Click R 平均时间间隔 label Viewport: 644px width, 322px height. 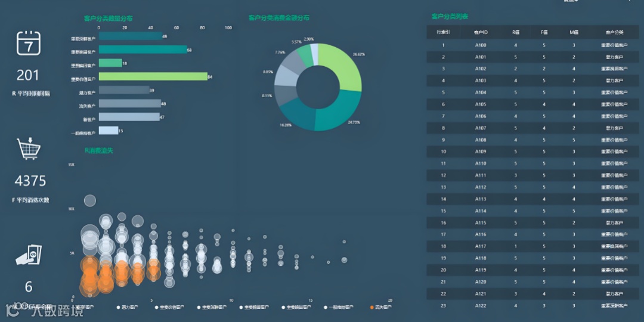click(31, 94)
